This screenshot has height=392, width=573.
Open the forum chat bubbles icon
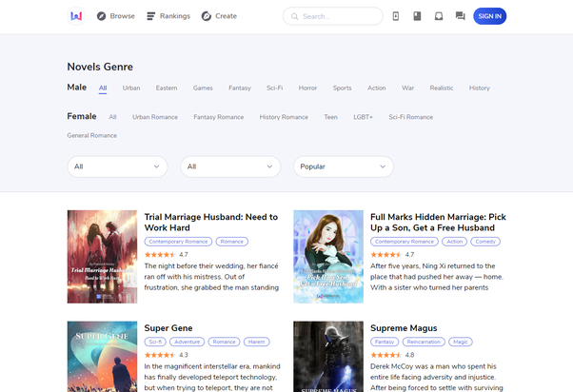point(460,16)
